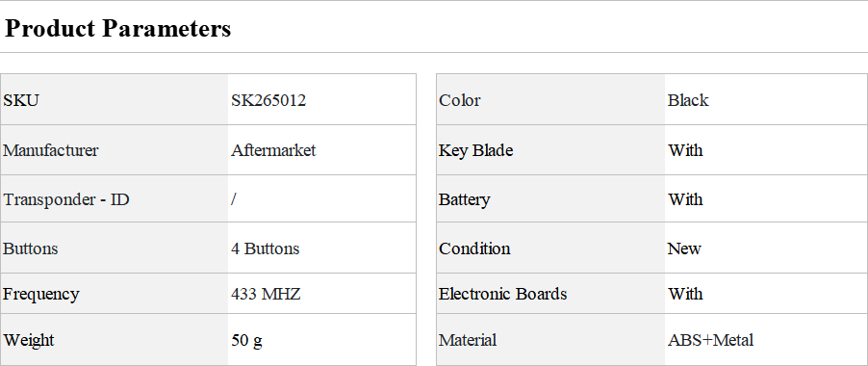Select the Black color value
The image size is (868, 366).
pyautogui.click(x=688, y=100)
